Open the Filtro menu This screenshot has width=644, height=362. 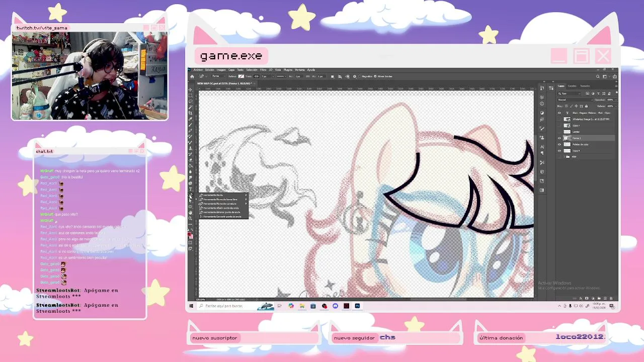pos(263,70)
